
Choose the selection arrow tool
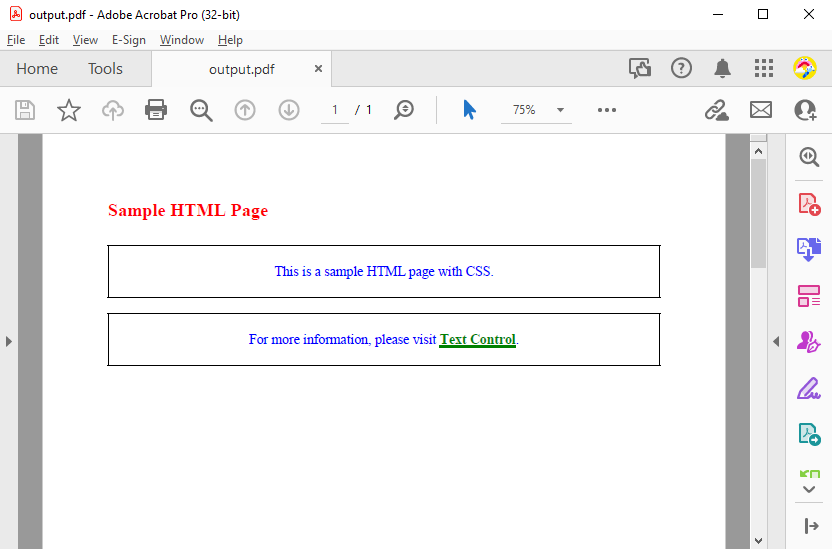coord(470,110)
